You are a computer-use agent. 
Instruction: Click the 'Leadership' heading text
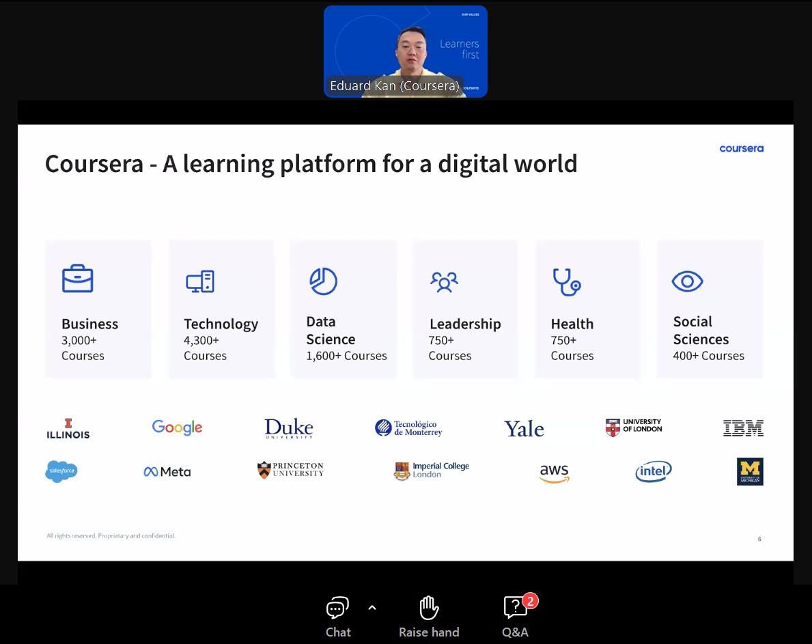pyautogui.click(x=465, y=324)
